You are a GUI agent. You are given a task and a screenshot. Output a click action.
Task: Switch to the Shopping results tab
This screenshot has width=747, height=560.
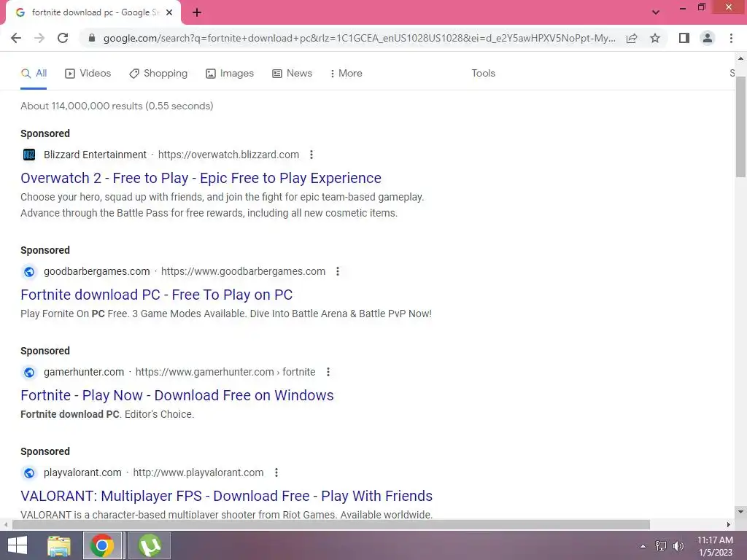click(158, 74)
